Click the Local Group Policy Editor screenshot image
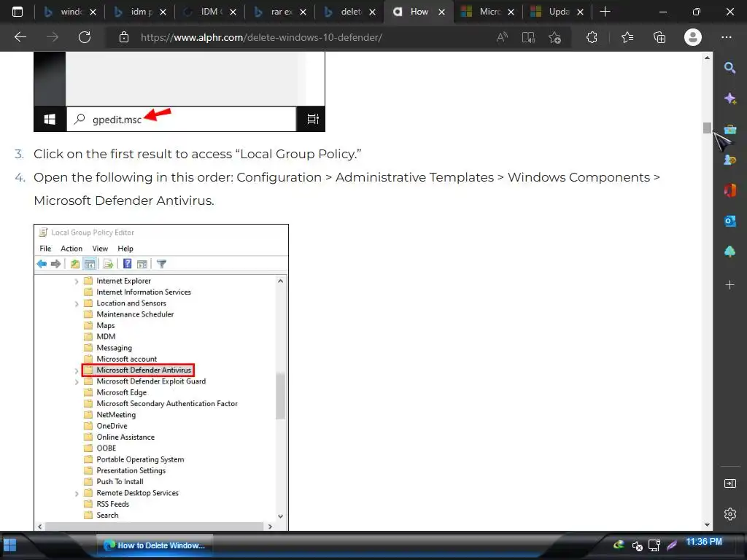The height and width of the screenshot is (560, 747). tap(161, 377)
